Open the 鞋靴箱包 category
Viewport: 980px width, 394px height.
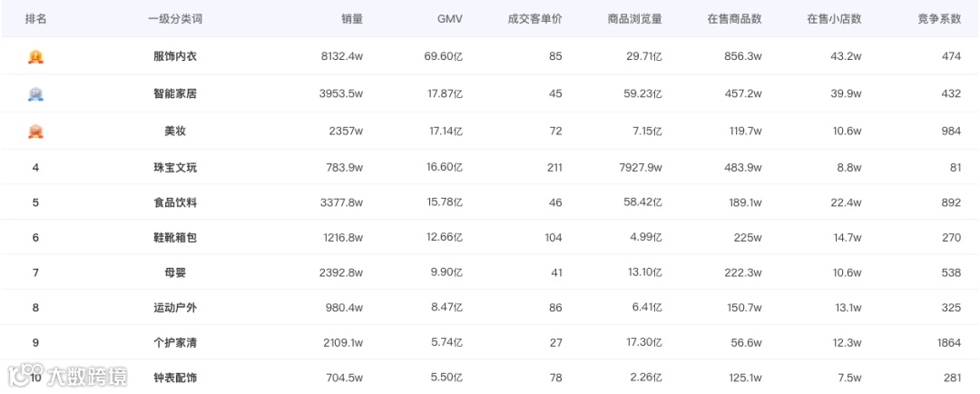tap(175, 238)
